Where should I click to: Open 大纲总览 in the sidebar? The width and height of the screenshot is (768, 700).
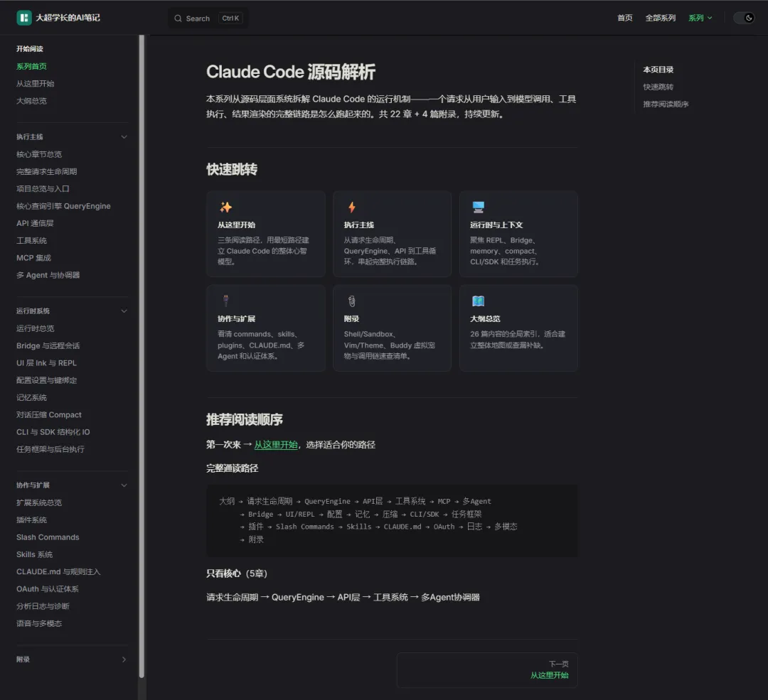[31, 101]
